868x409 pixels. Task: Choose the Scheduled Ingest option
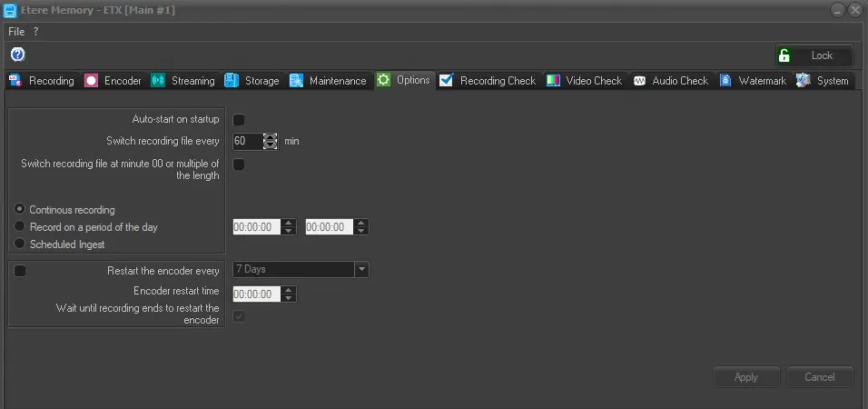tap(19, 244)
